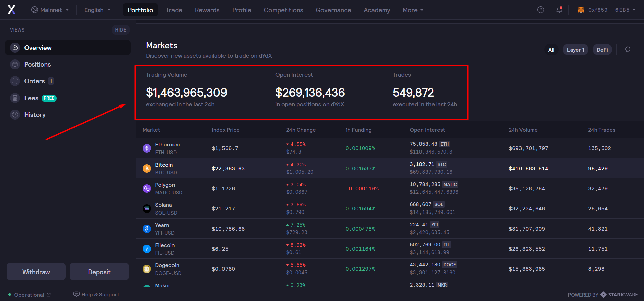Click the Ethereum coin icon
644x301 pixels.
tap(147, 148)
